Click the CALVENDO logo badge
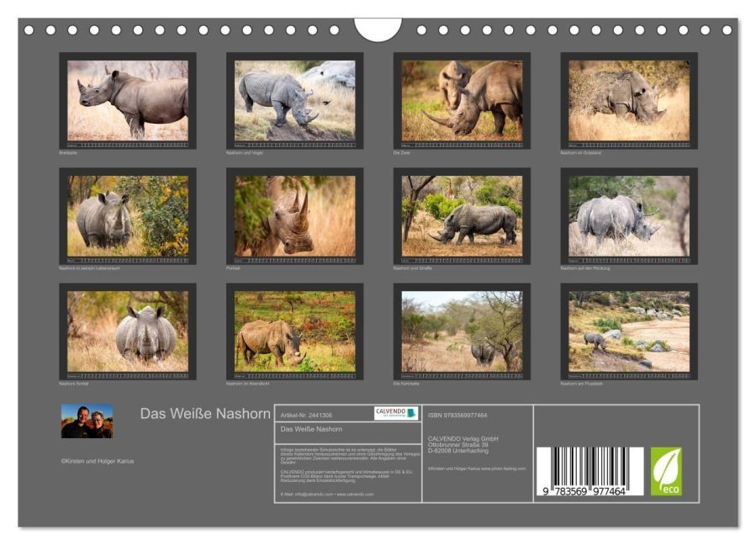 click(396, 413)
